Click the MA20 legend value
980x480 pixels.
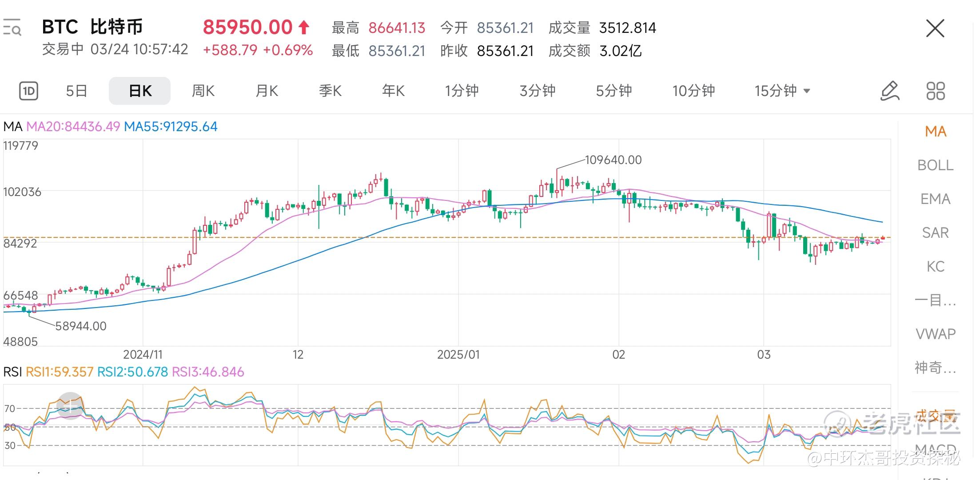[x=73, y=127]
